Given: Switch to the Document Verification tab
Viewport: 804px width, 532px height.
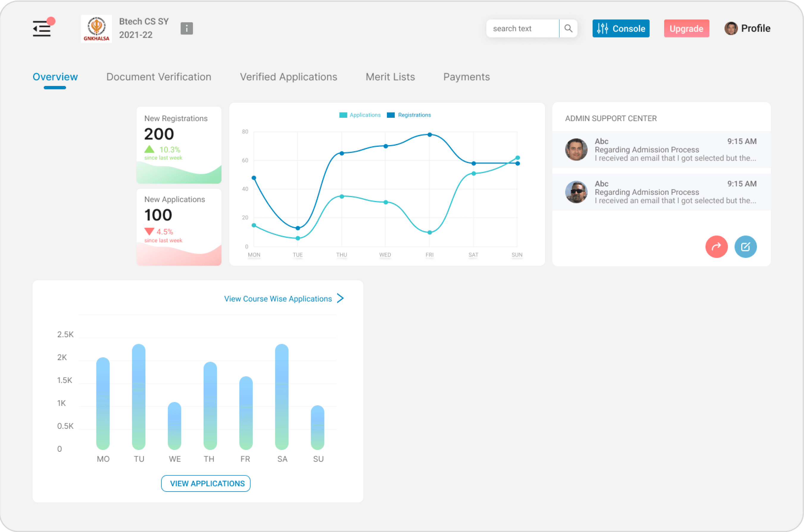Looking at the screenshot, I should 159,77.
